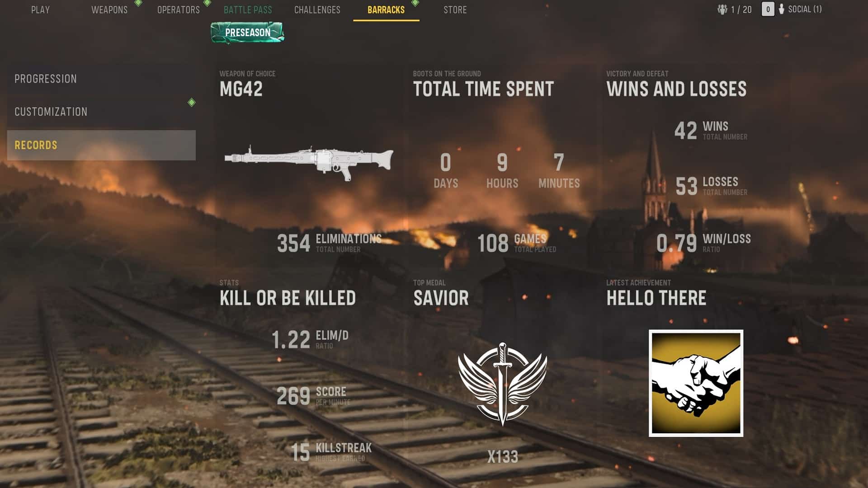Select the BARRACKS tab
The image size is (868, 488).
tap(387, 10)
